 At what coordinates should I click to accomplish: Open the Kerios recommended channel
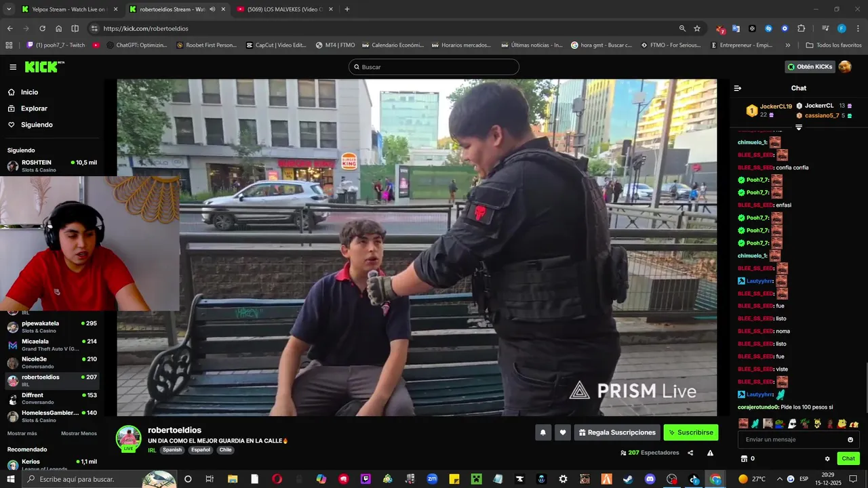click(x=52, y=465)
